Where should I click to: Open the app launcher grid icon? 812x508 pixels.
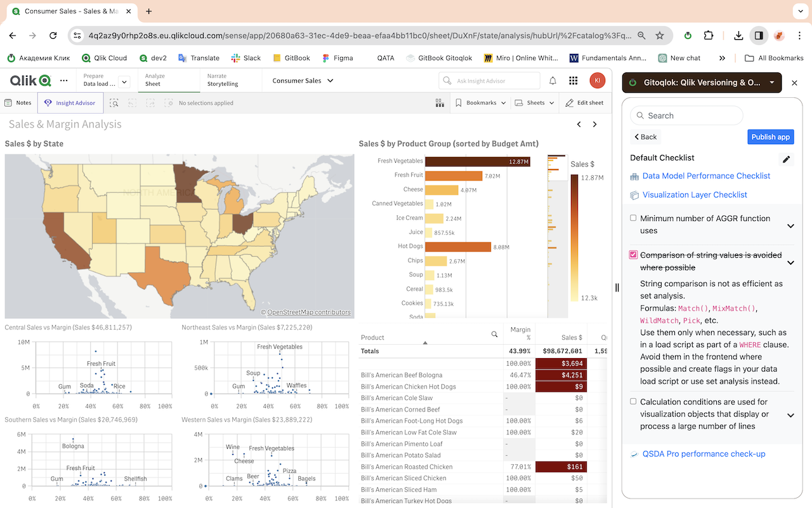[573, 81]
